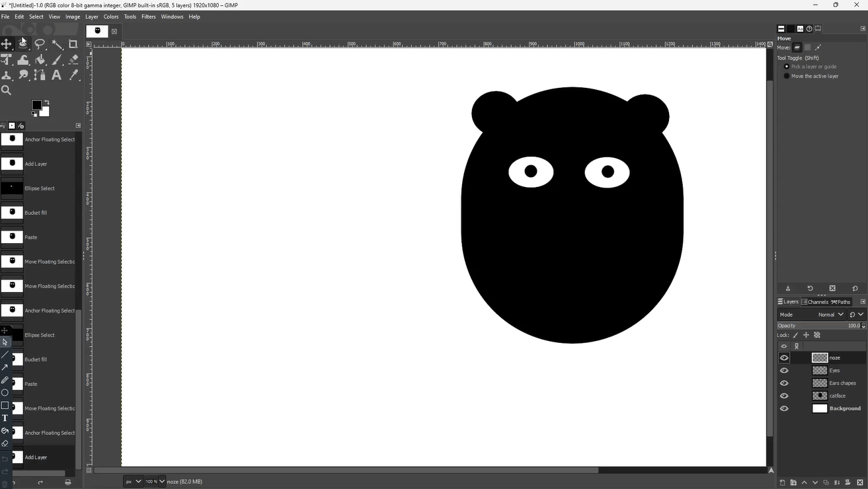Toggle lock pixels for layer
Screen dimensions: 868x489
click(x=796, y=335)
